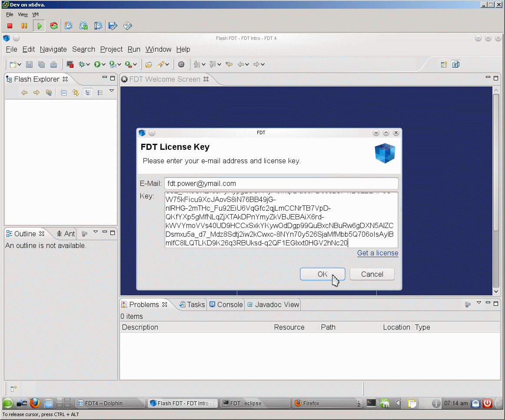Open the Window menu
The width and height of the screenshot is (505, 420).
click(x=158, y=49)
